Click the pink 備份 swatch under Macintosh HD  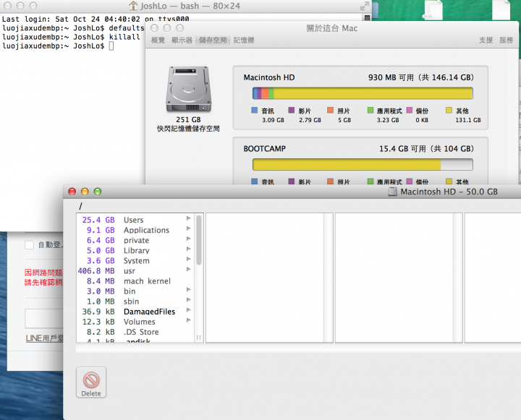[410, 110]
